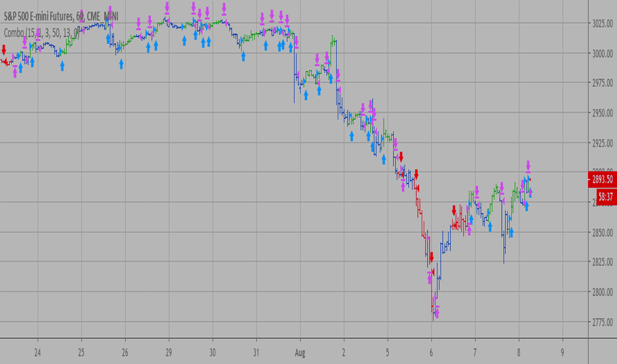This screenshot has width=617, height=364.
Task: Click the 7 date label on time axis
Action: click(x=475, y=353)
